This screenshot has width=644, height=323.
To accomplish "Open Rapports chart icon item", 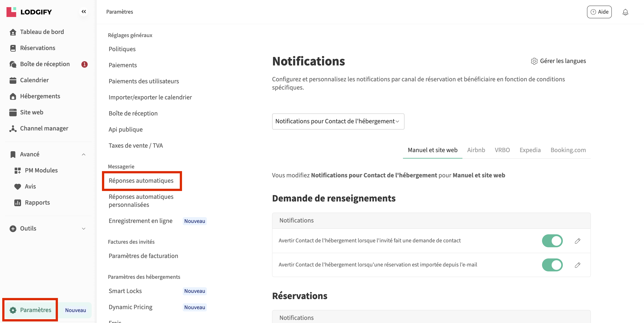I will [17, 203].
